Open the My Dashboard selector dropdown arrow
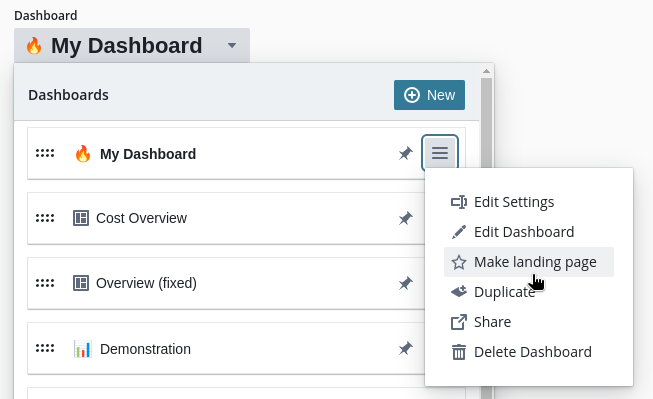The image size is (653, 399). pyautogui.click(x=232, y=45)
